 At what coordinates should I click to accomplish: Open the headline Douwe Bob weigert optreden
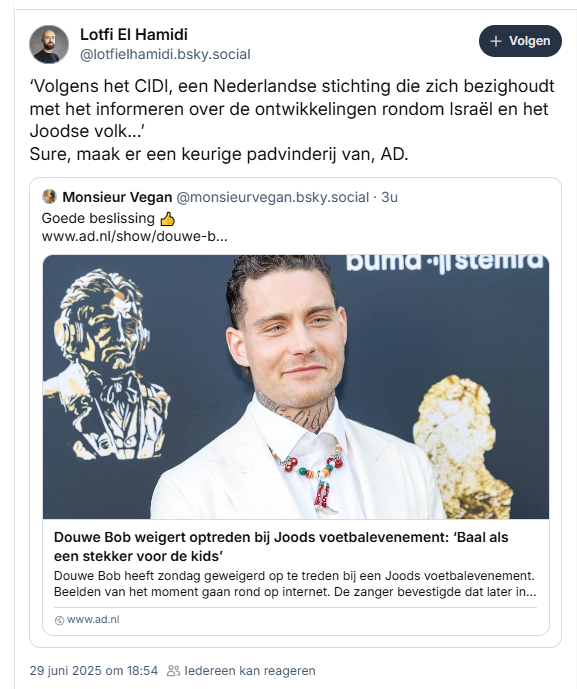tap(281, 547)
